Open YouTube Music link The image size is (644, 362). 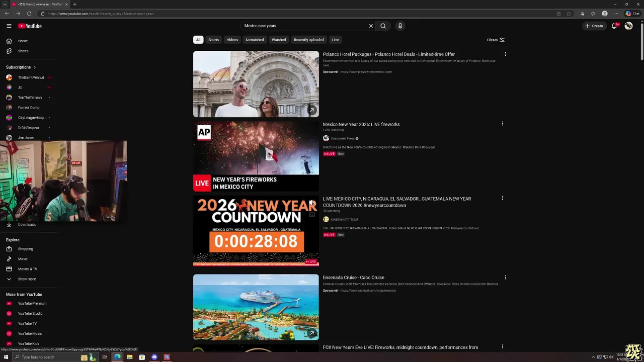tap(29, 333)
